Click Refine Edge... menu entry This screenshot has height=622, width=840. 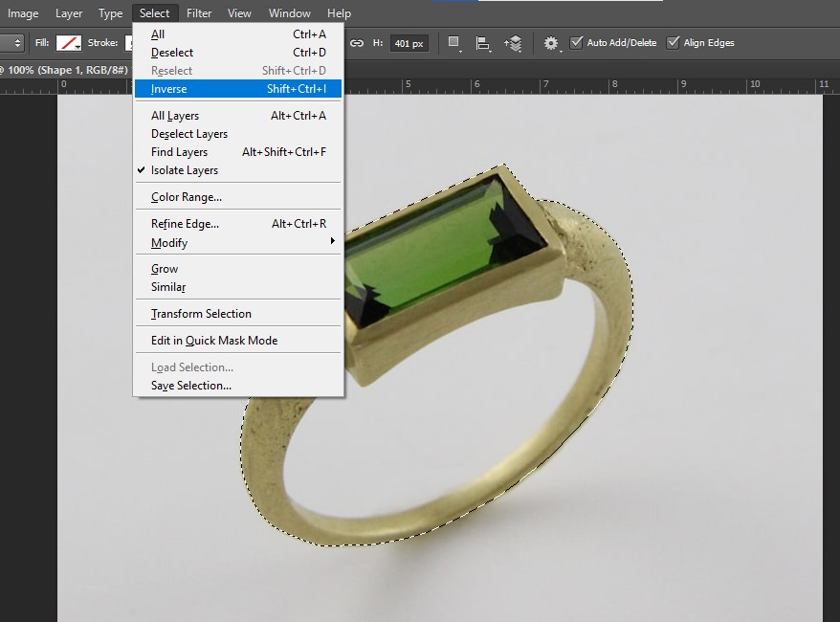coord(185,224)
